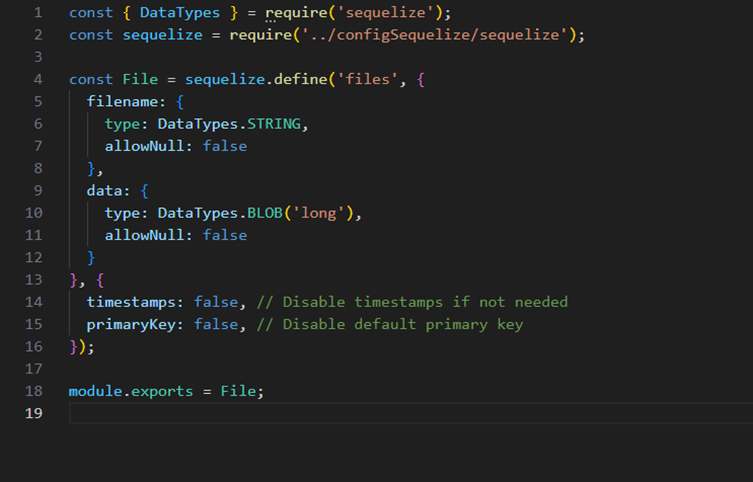Click the primaryKey option on line 15

131,325
